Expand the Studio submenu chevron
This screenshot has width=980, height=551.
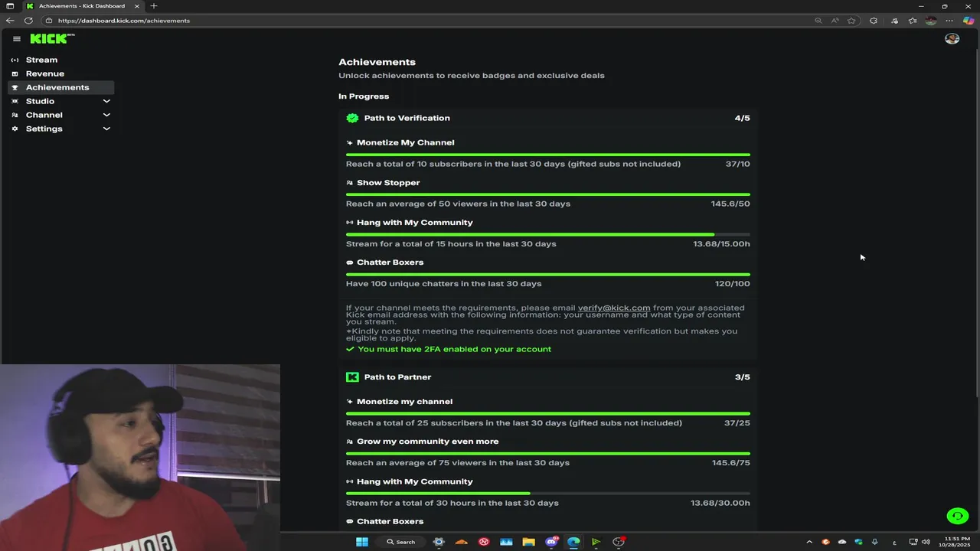pos(106,101)
